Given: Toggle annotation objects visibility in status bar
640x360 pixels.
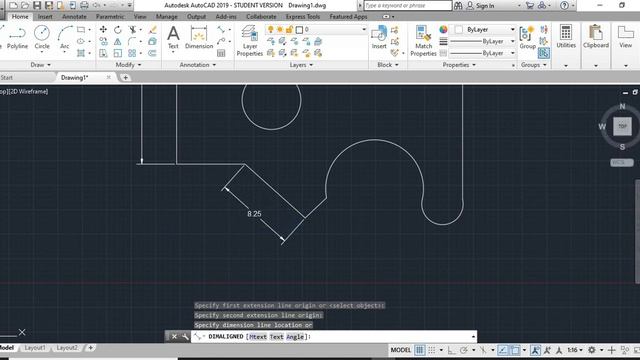Looking at the screenshot, I should [x=535, y=350].
